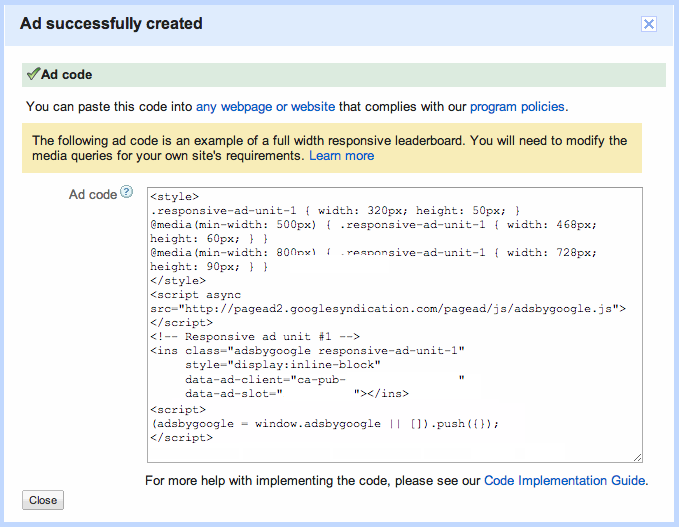Open the "any webpage or website" link
Viewport: 679px width, 527px height.
pyautogui.click(x=266, y=106)
